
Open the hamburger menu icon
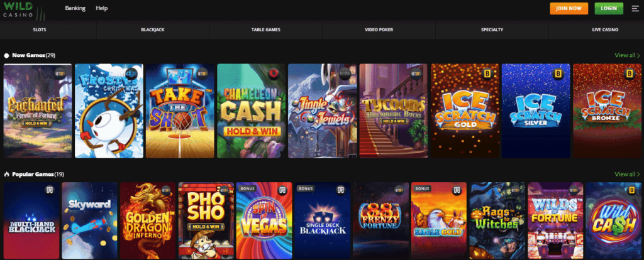tap(635, 8)
